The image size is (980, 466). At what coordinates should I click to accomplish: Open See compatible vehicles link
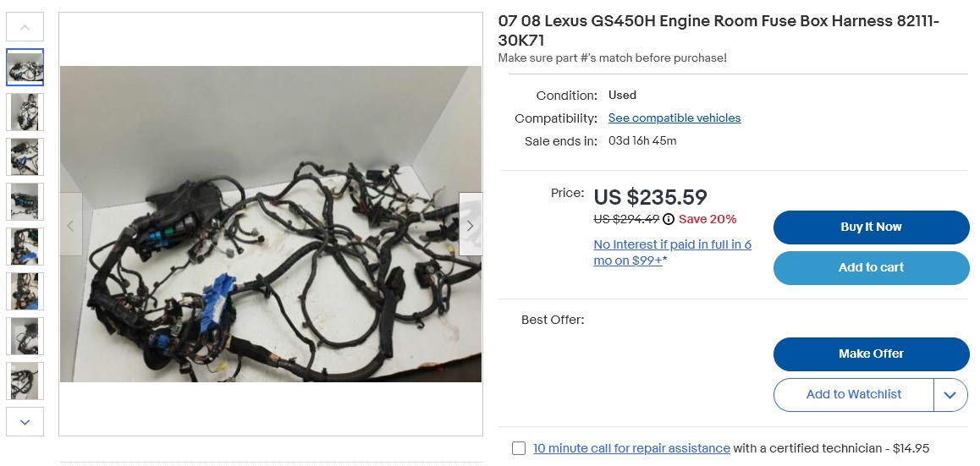[674, 118]
